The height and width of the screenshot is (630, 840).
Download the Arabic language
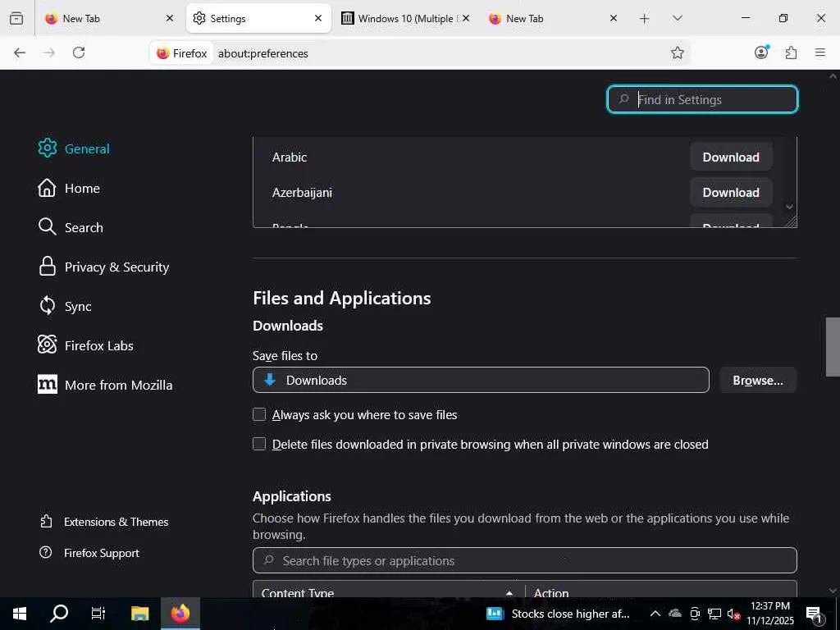(x=730, y=157)
